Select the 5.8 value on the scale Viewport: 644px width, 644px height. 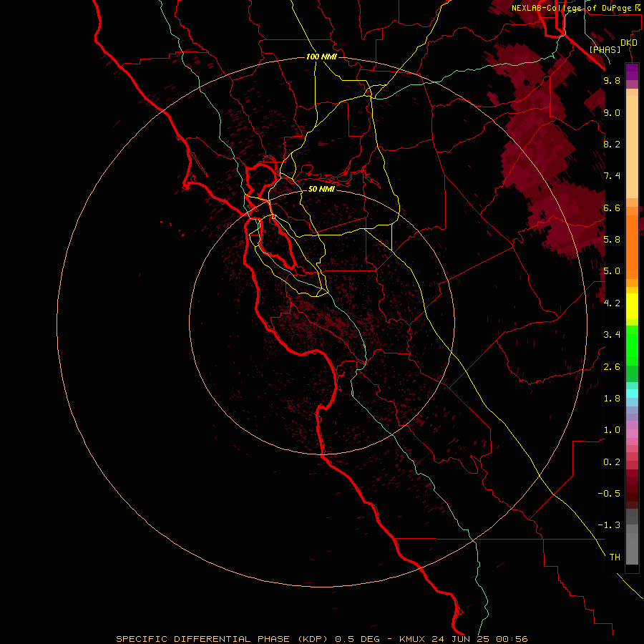[x=612, y=240]
